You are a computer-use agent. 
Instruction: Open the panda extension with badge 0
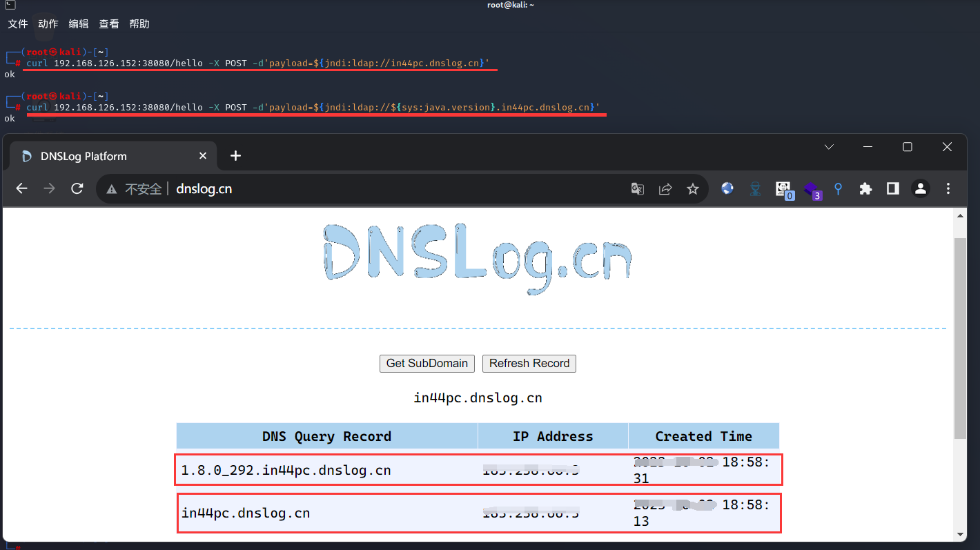pos(783,190)
